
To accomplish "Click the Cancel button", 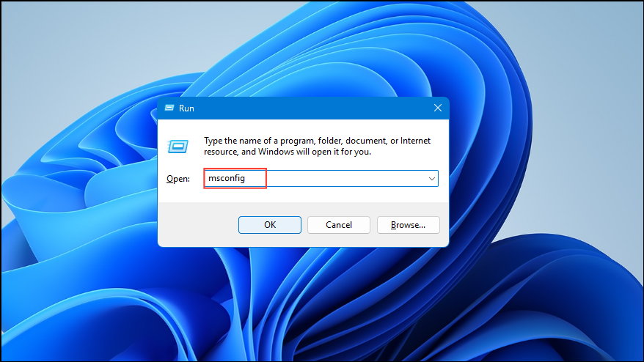I will click(339, 225).
